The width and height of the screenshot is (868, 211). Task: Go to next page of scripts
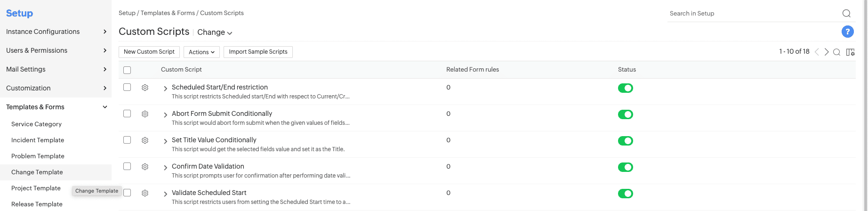coord(827,52)
